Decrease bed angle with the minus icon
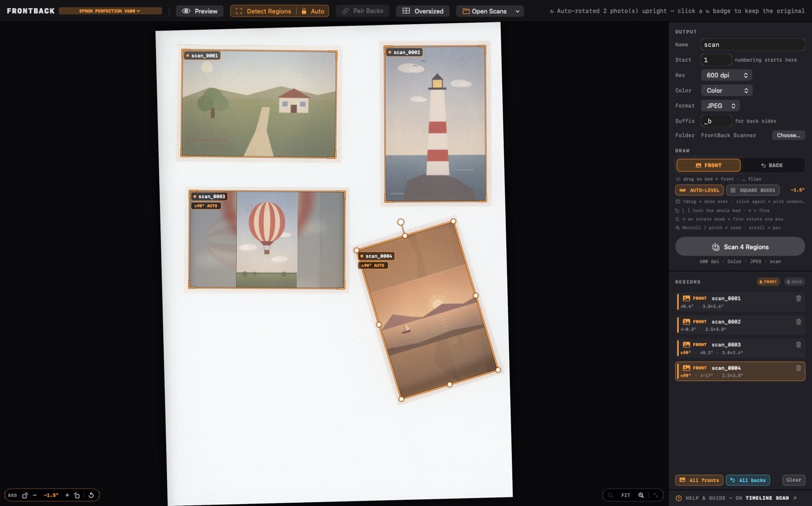 point(35,495)
